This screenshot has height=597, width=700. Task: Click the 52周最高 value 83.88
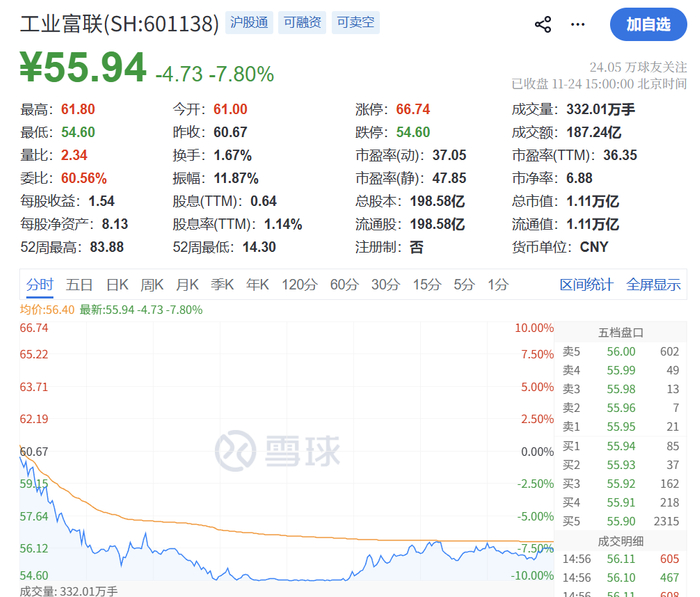(x=107, y=247)
